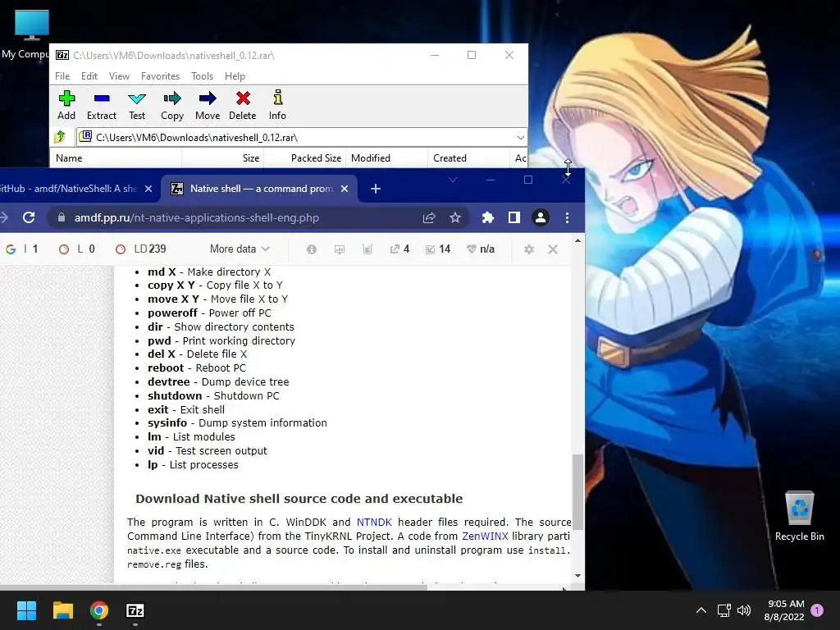The width and height of the screenshot is (840, 630).
Task: Sort 7-Zip list by Packed Size column
Action: tap(305, 158)
